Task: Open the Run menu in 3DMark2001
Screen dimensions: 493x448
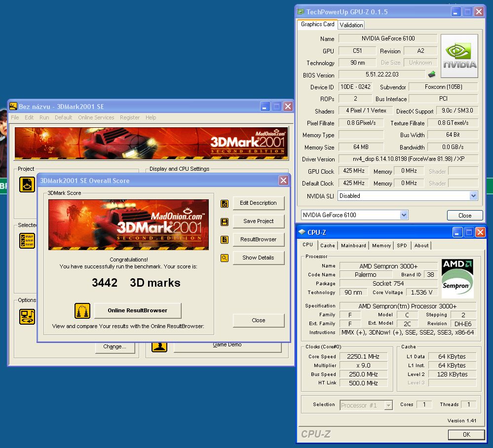Action: (44, 117)
